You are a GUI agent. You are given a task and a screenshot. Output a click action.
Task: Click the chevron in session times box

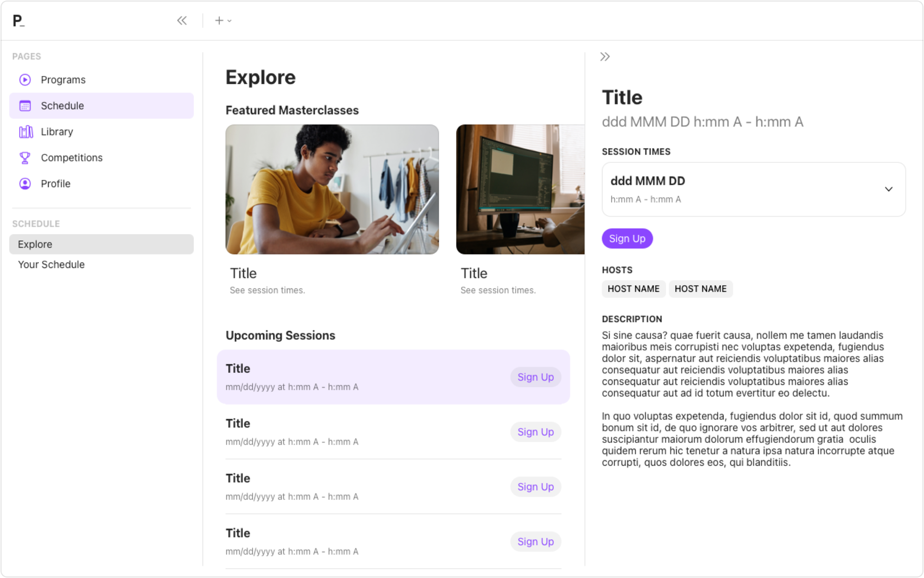[888, 189]
